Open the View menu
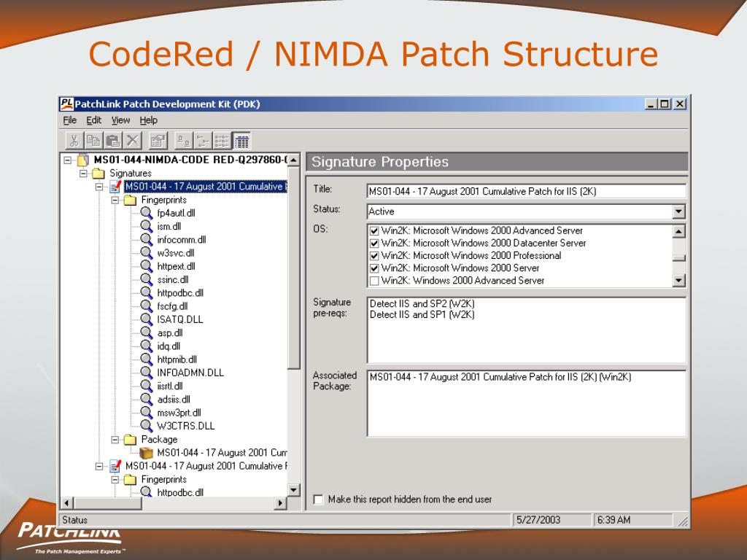Screen dimensions: 747x560 click(120, 120)
